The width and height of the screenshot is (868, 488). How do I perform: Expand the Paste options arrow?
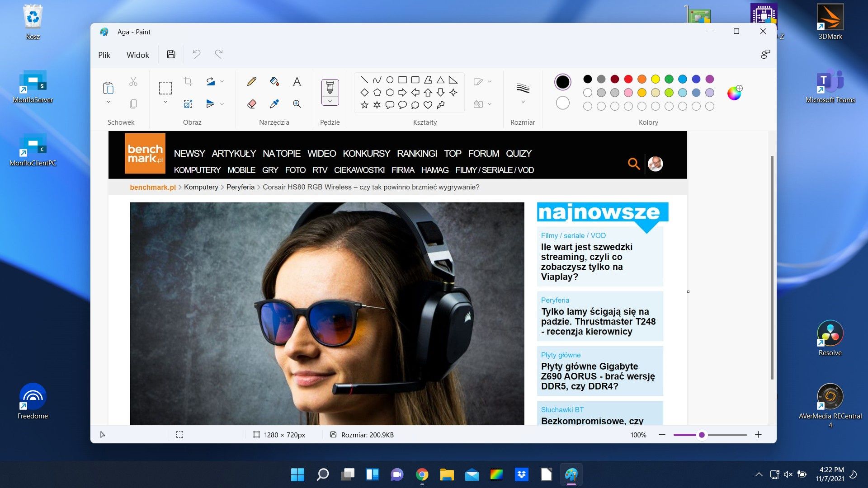[x=108, y=102]
